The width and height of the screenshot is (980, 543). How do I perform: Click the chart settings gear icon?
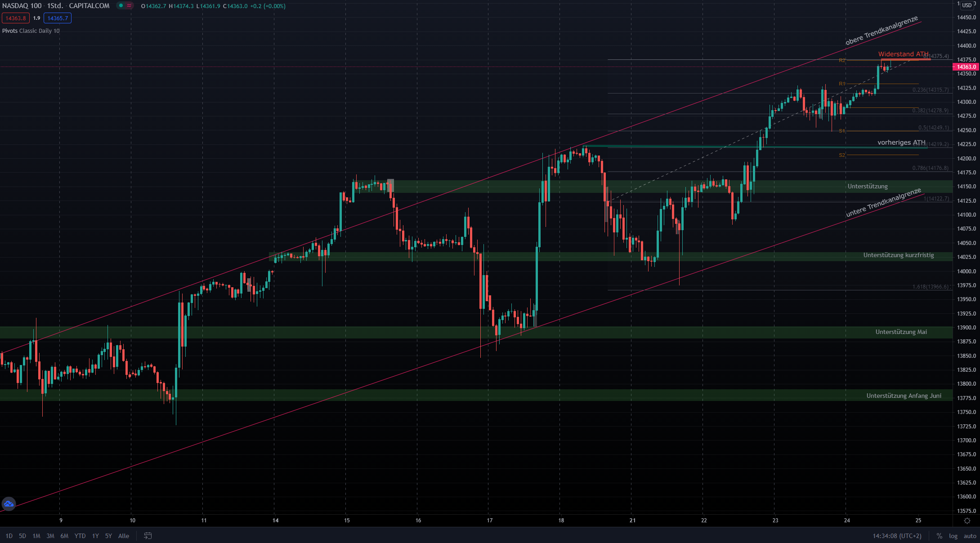click(x=967, y=521)
